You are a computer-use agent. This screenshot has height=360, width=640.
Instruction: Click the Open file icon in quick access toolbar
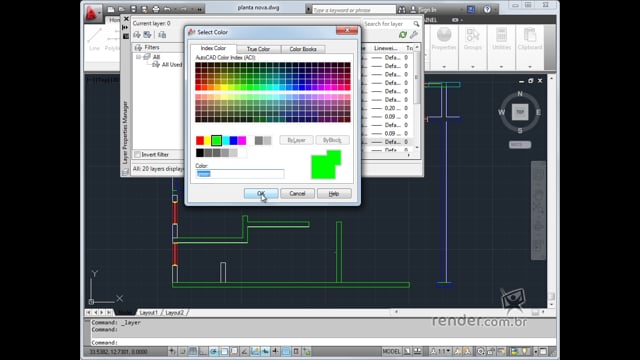click(x=122, y=9)
